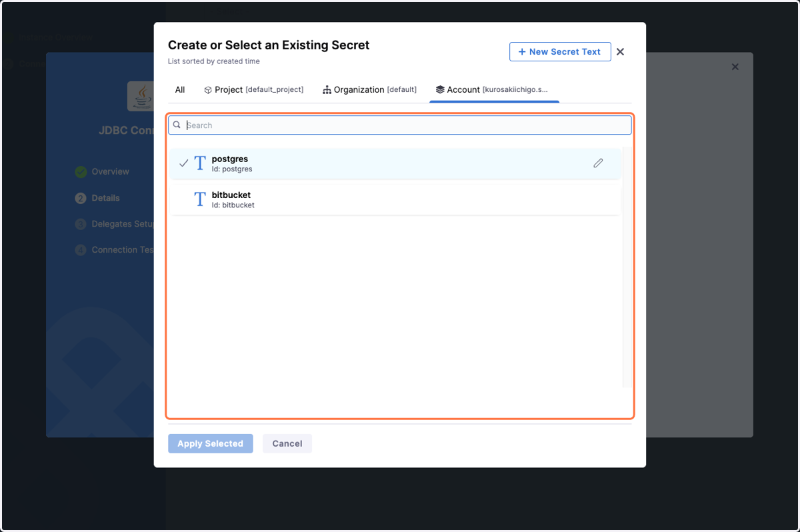Viewport: 800px width, 532px height.
Task: Click the green Overview step checkmark icon
Action: [81, 172]
